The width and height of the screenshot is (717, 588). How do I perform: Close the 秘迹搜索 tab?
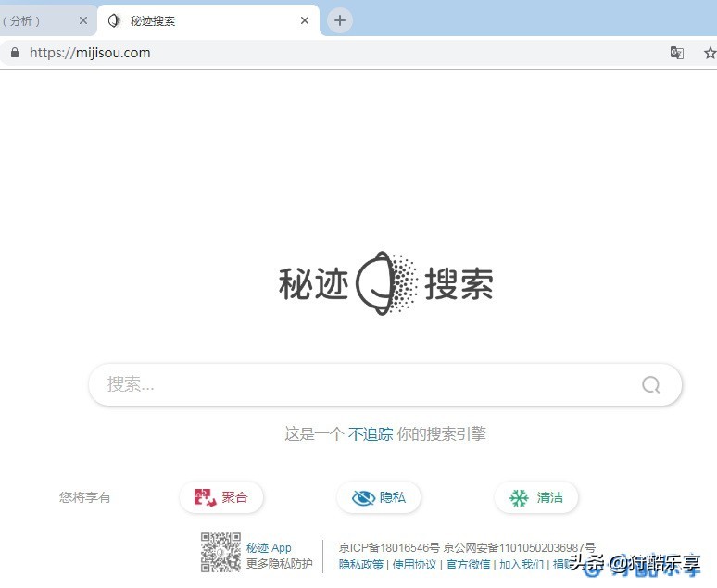click(305, 20)
